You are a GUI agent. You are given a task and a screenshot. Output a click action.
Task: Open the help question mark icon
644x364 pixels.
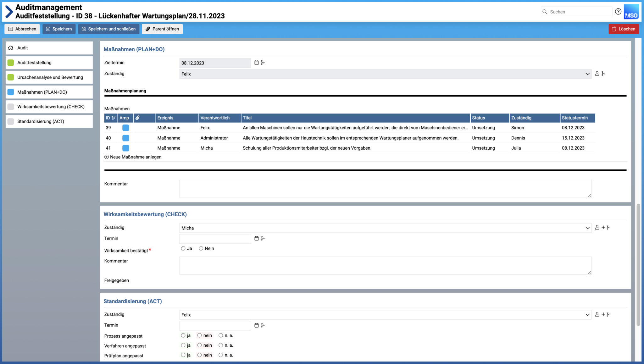point(618,12)
